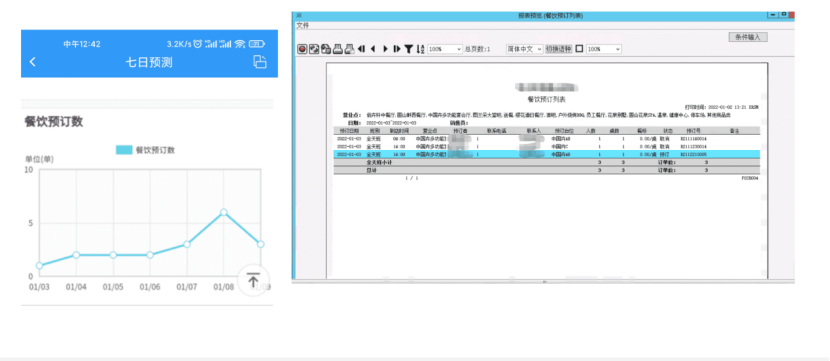Click the 预订号 column header
The image size is (830, 361).
tap(693, 130)
